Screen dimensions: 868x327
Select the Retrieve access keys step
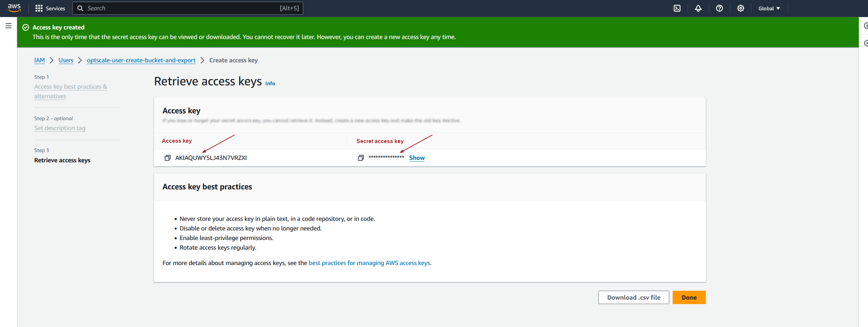click(62, 160)
